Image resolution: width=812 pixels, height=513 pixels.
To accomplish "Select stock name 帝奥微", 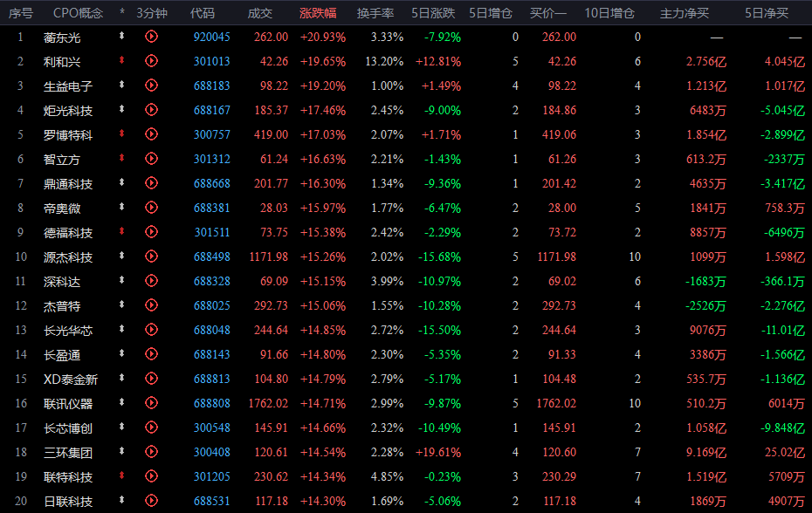I will click(62, 209).
